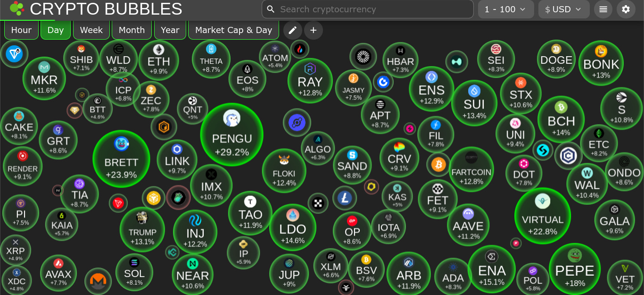The image size is (644, 295).
Task: Click the JUP bubble
Action: click(289, 273)
